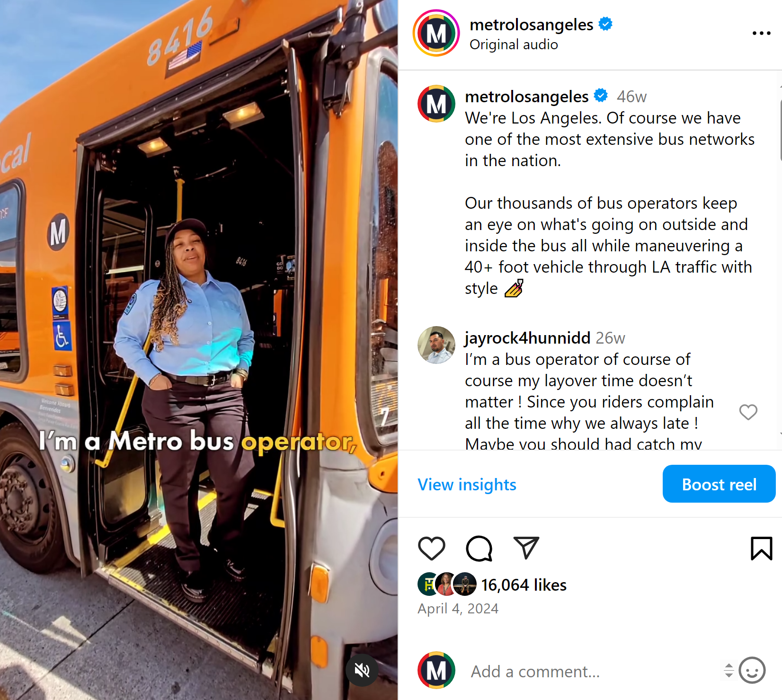Unmute the video with speaker icon
The height and width of the screenshot is (700, 782).
(362, 670)
